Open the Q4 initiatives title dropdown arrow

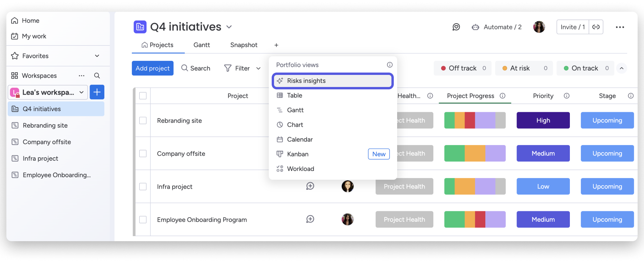point(229,27)
